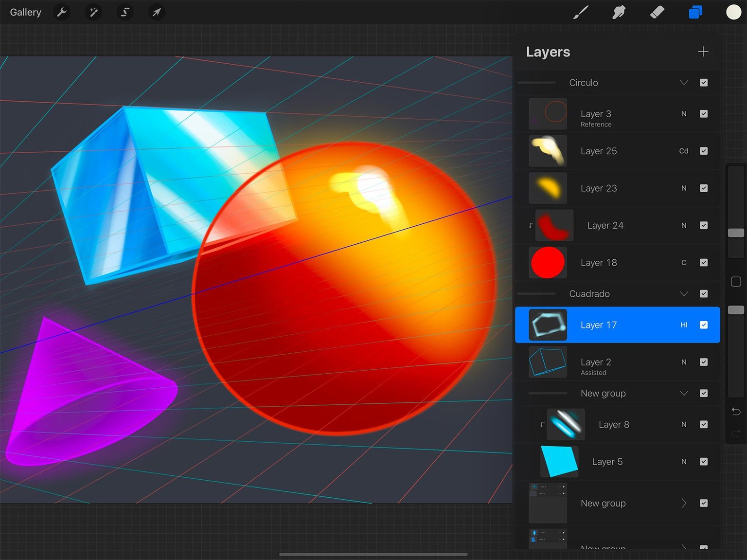The image size is (747, 560).
Task: Select the Paint brush tool
Action: [x=581, y=12]
